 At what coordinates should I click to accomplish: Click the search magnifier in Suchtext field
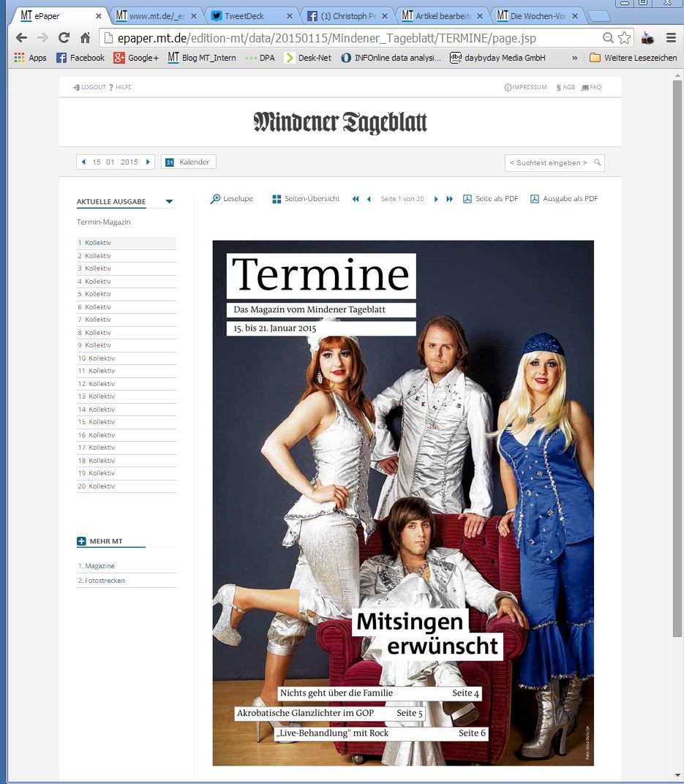coord(597,162)
